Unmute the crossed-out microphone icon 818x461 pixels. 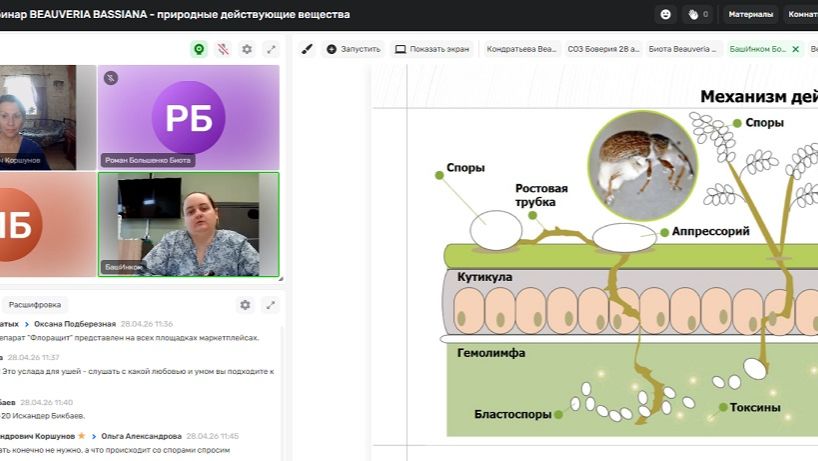223,49
